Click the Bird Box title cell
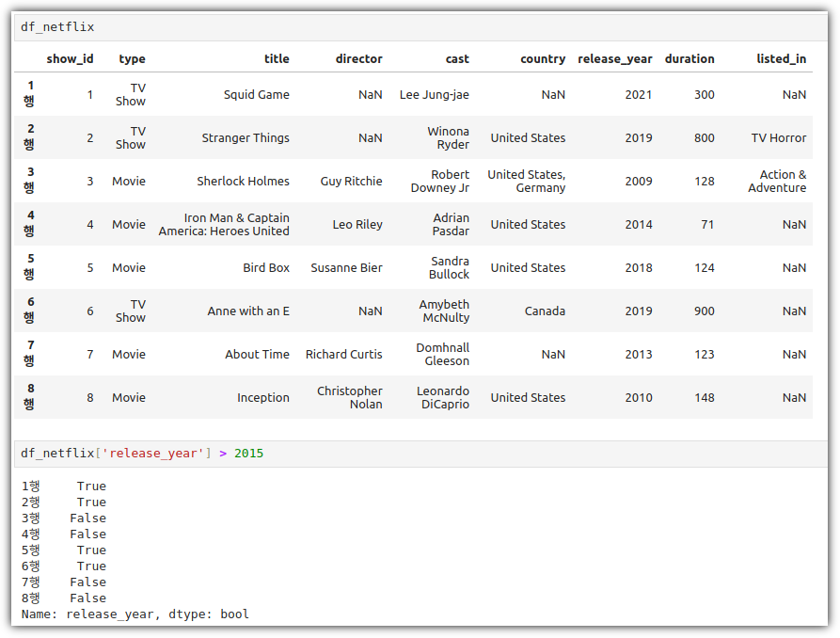Image resolution: width=840 pixels, height=638 pixels. pyautogui.click(x=265, y=268)
